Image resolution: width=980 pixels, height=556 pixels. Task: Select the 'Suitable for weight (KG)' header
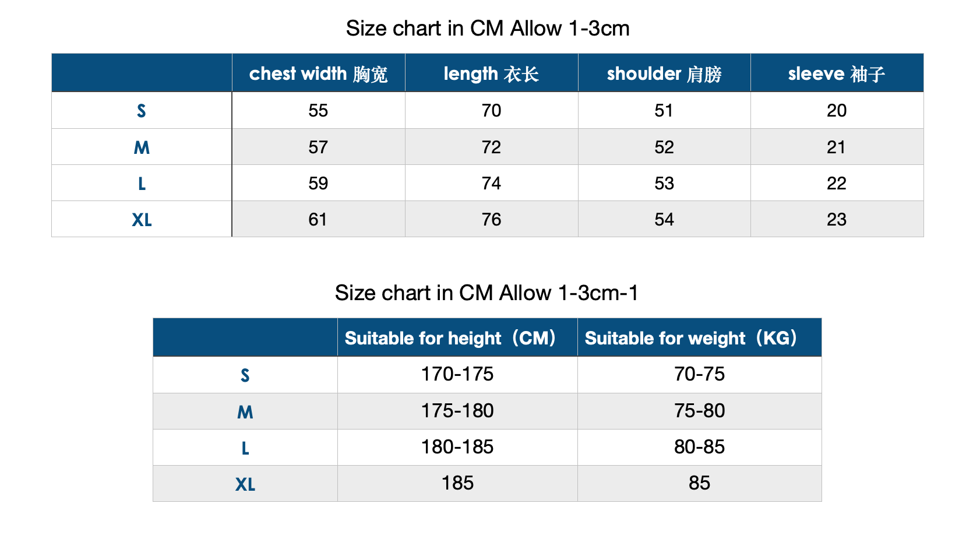coord(691,338)
